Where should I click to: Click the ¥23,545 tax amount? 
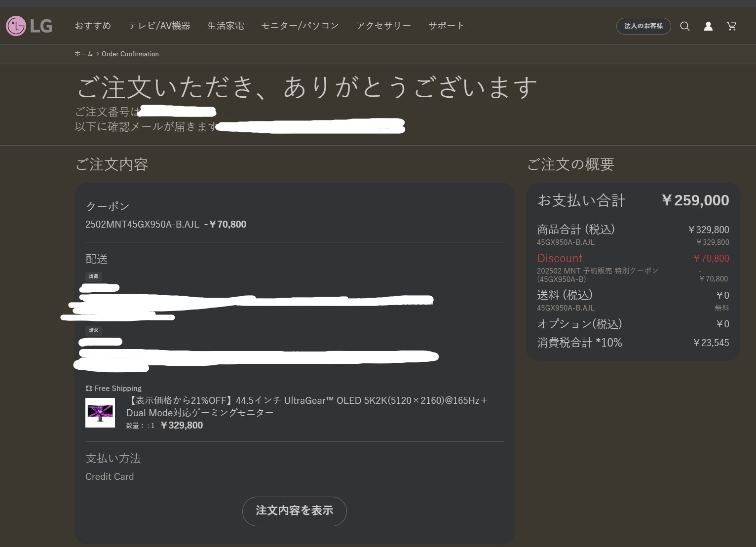coord(711,343)
